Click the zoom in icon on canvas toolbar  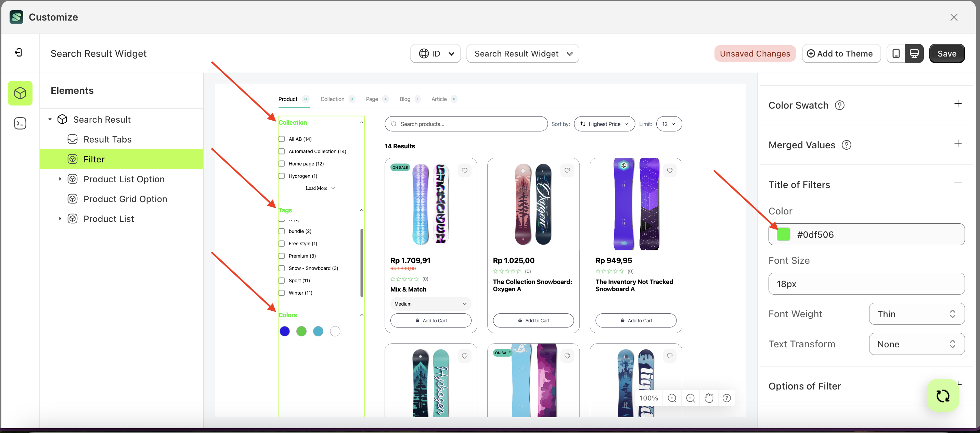click(x=672, y=398)
